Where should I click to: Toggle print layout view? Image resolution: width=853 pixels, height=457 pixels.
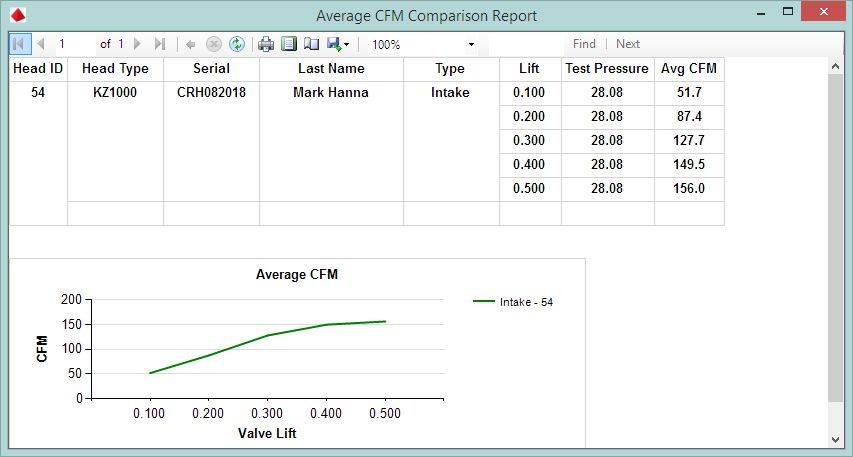click(x=289, y=44)
